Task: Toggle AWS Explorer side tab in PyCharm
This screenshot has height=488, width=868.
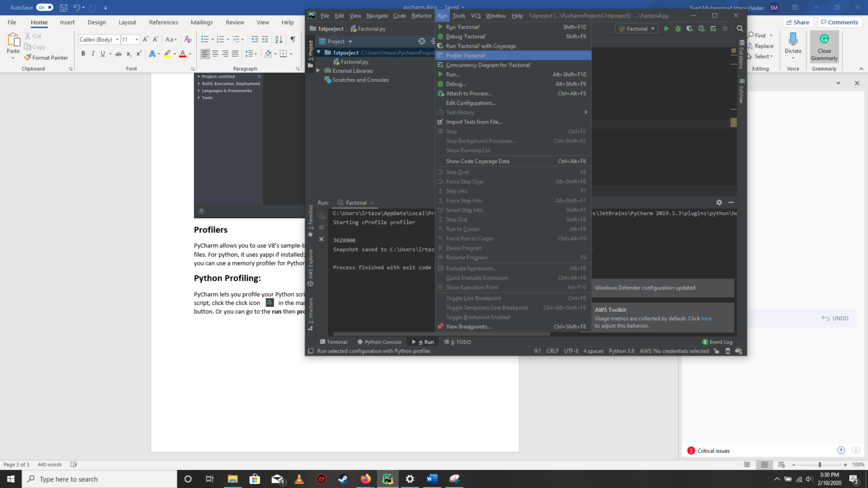Action: coord(310,268)
